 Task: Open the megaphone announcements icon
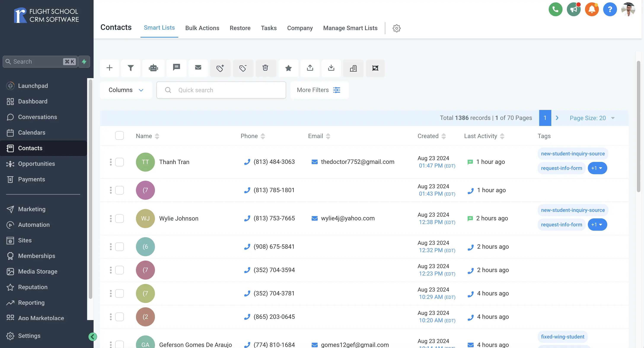(x=574, y=10)
